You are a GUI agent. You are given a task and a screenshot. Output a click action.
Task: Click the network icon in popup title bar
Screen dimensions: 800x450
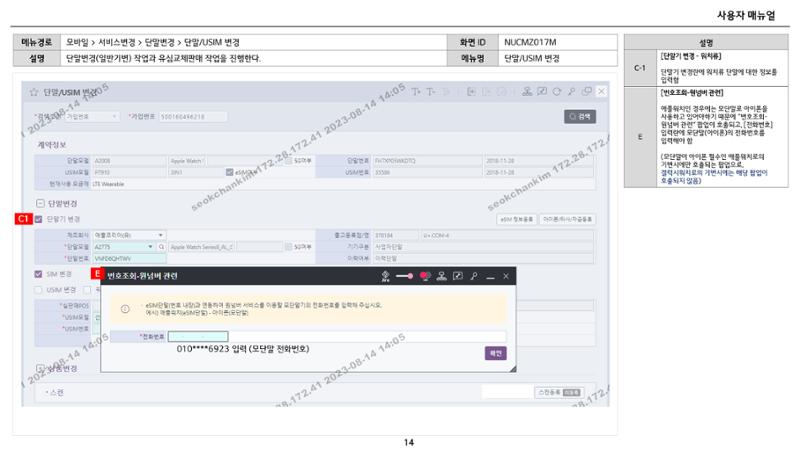tap(386, 276)
